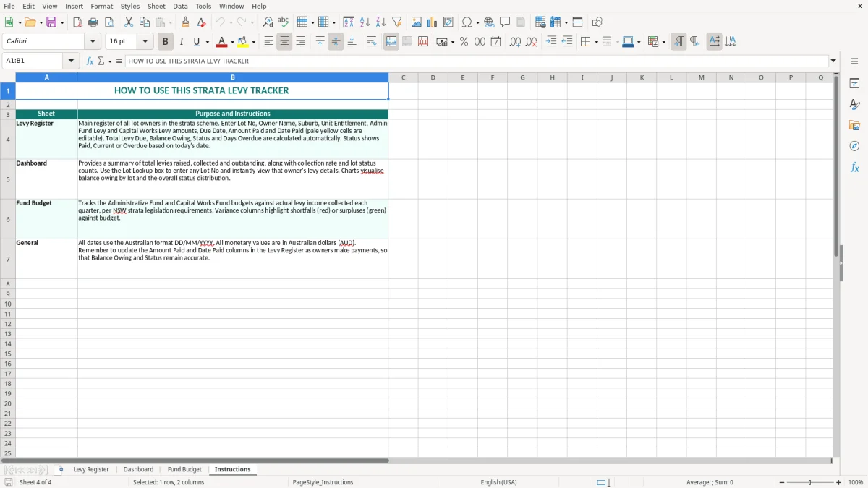The width and height of the screenshot is (868, 488).
Task: Open the Sheet menu
Action: pyautogui.click(x=156, y=6)
